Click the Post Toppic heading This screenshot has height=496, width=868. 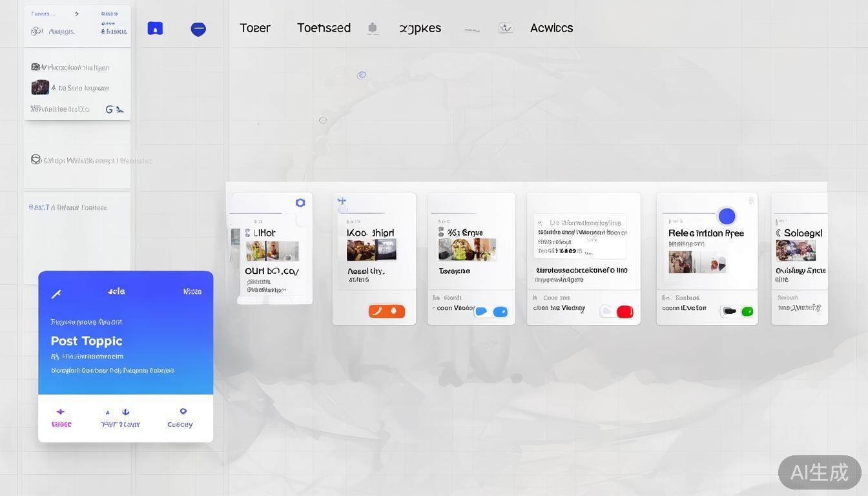(87, 341)
